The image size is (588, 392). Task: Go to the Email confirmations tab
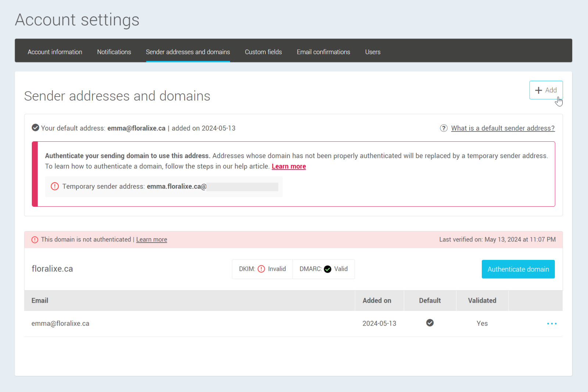pyautogui.click(x=323, y=52)
